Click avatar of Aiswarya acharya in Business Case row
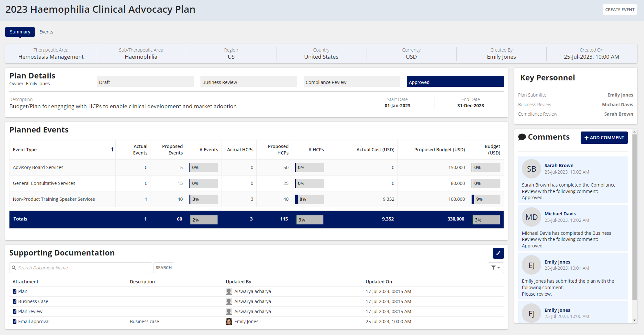Image resolution: width=644 pixels, height=335 pixels. click(228, 301)
